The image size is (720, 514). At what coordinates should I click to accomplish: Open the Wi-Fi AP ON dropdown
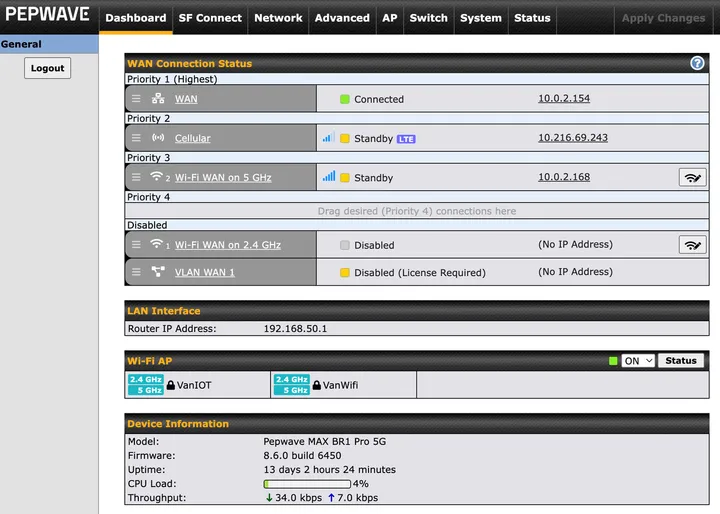(x=638, y=361)
